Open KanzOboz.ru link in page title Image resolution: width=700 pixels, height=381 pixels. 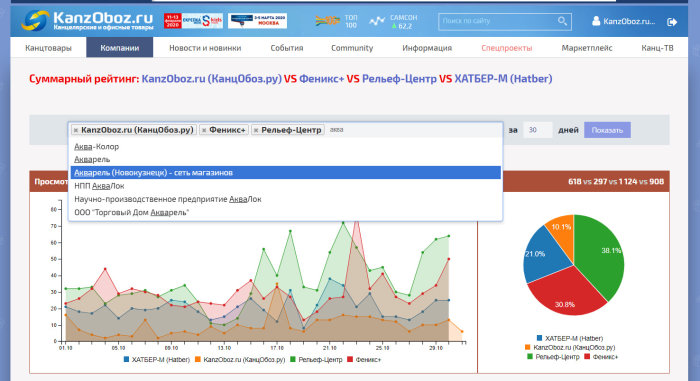212,79
